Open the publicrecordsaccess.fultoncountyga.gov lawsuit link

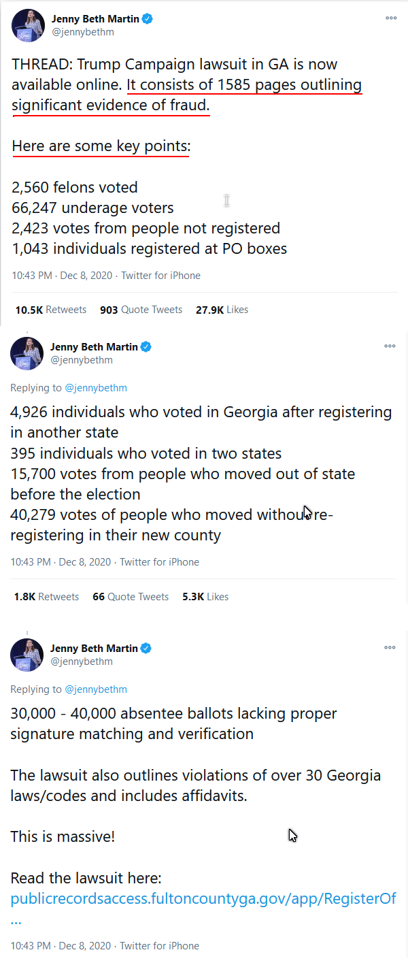pos(203,898)
